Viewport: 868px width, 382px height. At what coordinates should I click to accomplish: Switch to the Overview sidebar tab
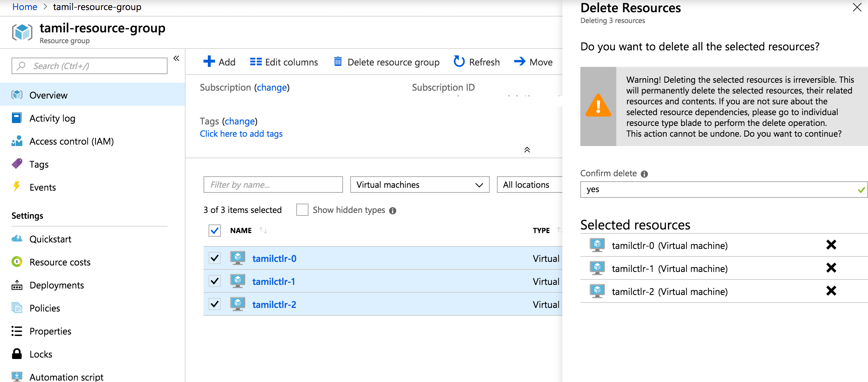(x=48, y=95)
